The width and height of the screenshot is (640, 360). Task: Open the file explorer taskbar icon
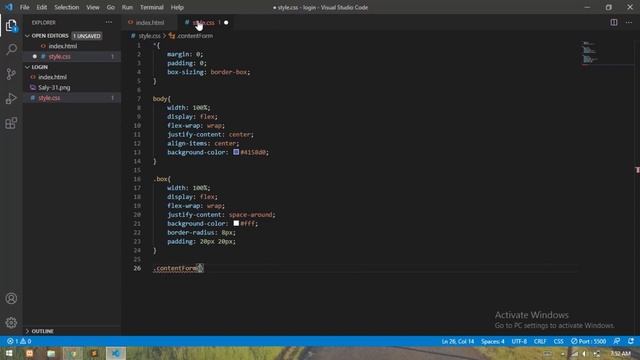(51, 353)
